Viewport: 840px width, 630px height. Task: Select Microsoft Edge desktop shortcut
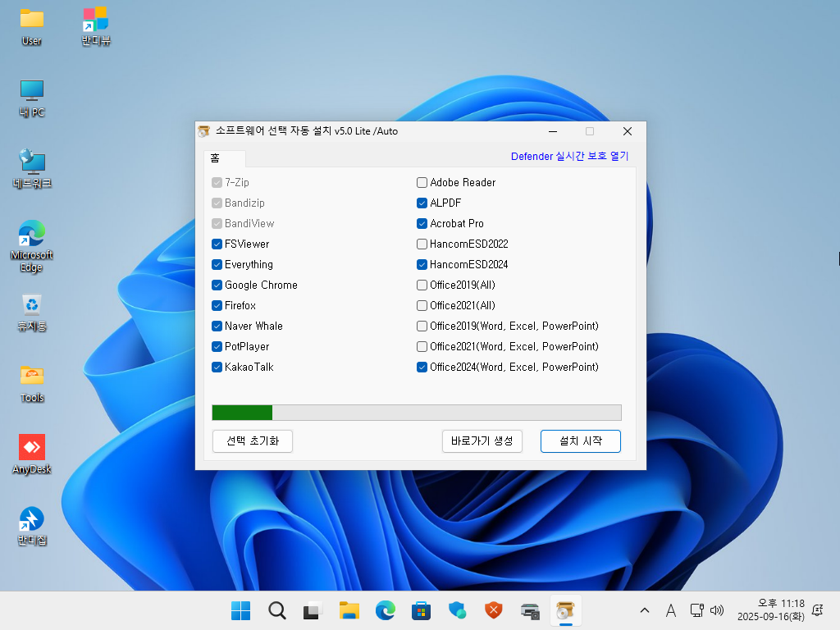[x=32, y=246]
